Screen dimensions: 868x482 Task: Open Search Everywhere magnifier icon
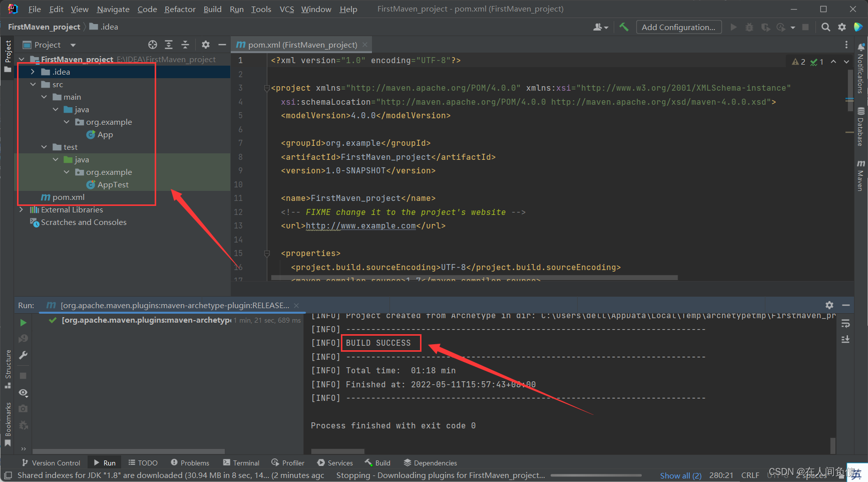point(826,27)
